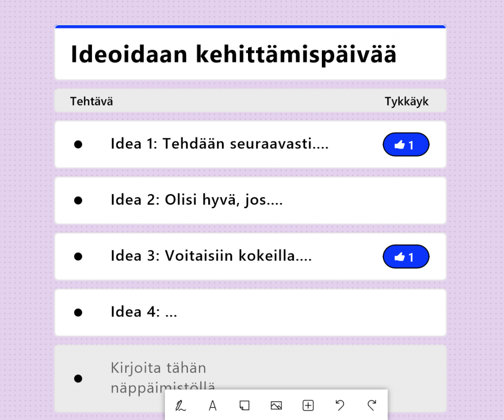The width and height of the screenshot is (504, 420).
Task: Select the inking pen tool
Action: (181, 406)
